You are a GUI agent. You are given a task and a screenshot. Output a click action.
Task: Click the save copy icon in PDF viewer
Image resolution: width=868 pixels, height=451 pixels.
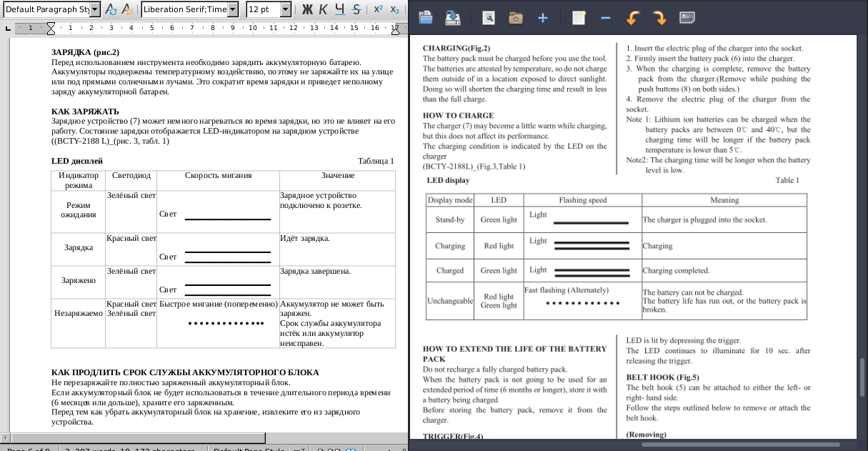(453, 18)
